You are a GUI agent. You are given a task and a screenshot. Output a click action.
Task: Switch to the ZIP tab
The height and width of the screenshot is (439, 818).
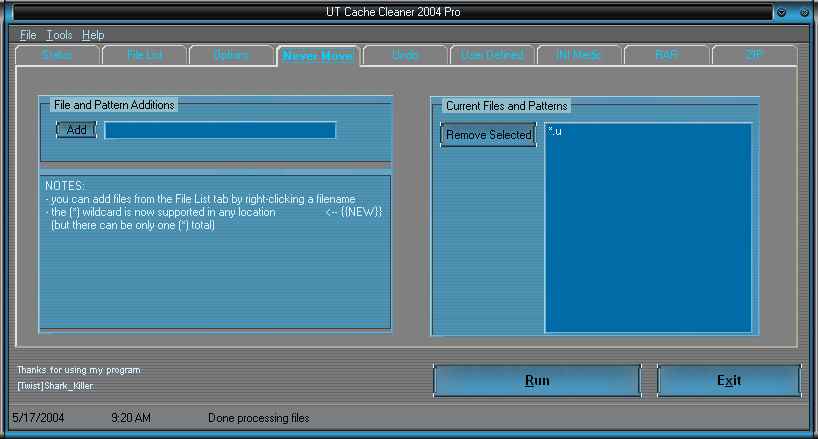[754, 55]
